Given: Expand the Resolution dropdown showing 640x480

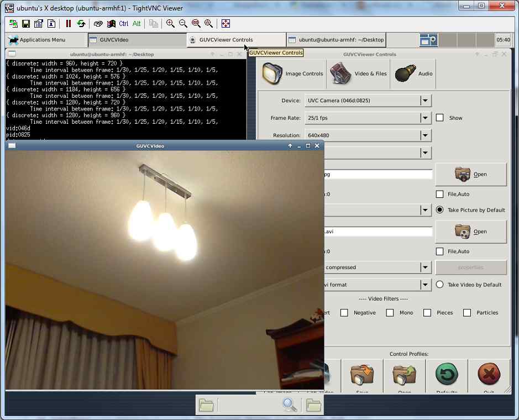Looking at the screenshot, I should (x=368, y=135).
